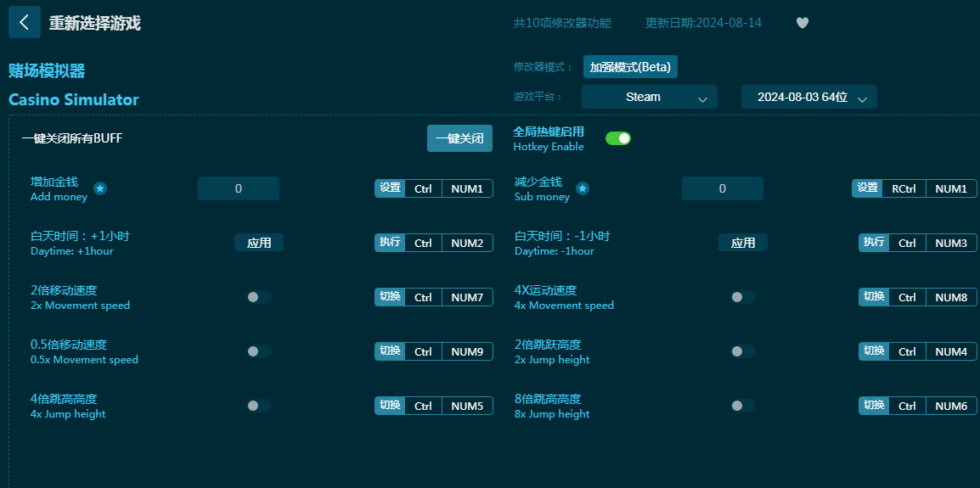This screenshot has width=980, height=488.
Task: Click the back arrow icon
Action: coord(24,23)
